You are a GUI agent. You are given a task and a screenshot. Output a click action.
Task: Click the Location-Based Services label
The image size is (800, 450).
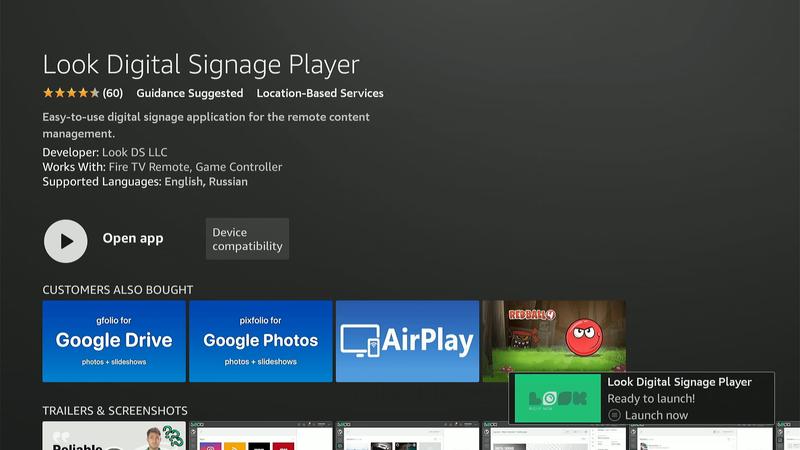click(320, 93)
